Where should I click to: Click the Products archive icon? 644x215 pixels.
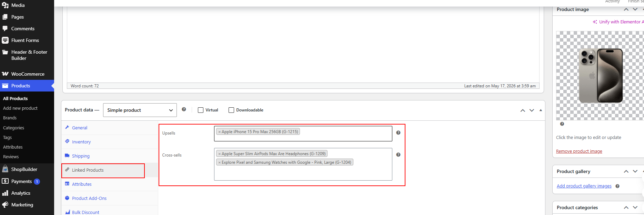coord(5,86)
